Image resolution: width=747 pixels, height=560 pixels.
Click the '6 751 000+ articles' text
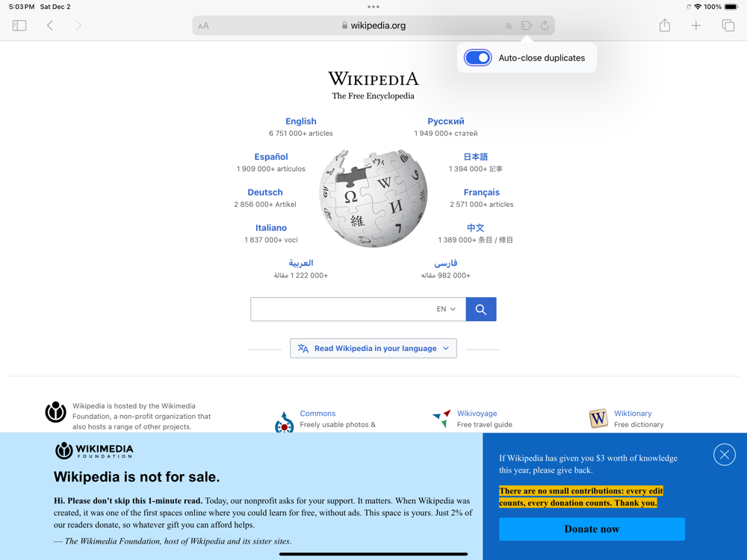point(300,134)
